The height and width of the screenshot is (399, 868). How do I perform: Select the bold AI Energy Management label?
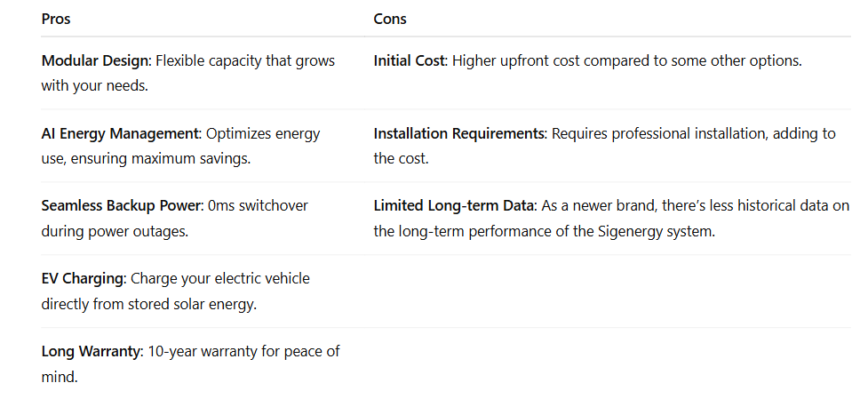(120, 134)
